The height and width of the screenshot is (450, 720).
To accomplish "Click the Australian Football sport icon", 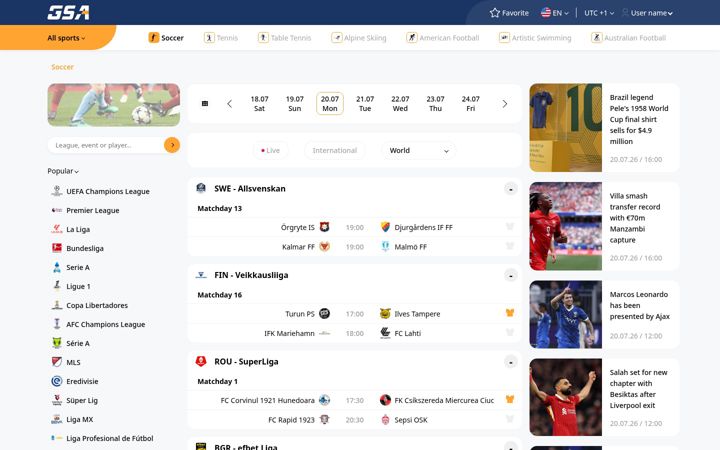I will click(x=596, y=38).
